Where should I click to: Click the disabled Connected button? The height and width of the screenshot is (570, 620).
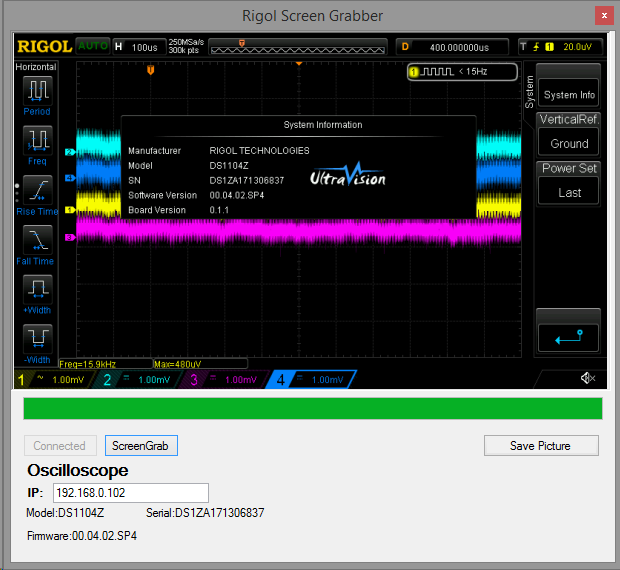[60, 445]
